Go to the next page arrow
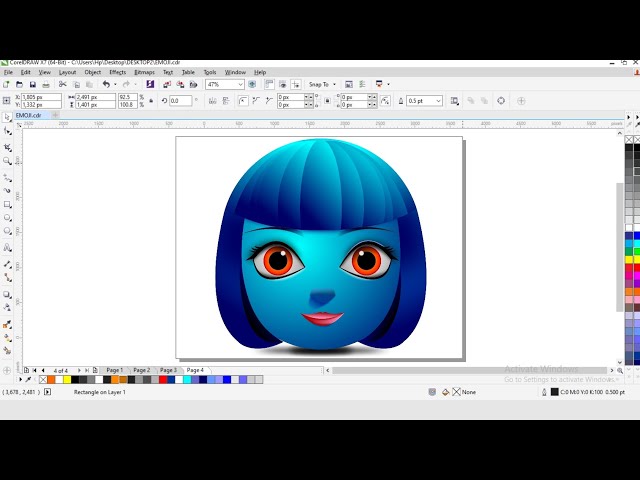The image size is (640, 480). (79, 370)
